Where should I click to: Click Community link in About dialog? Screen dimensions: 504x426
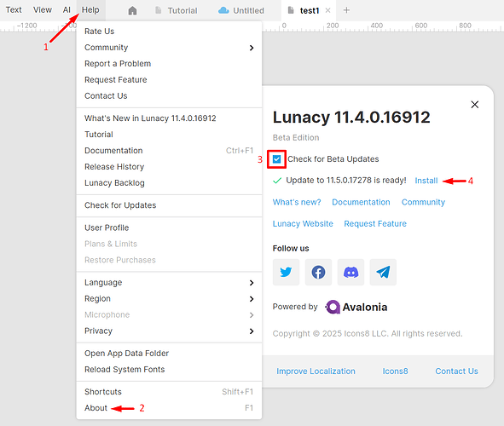pyautogui.click(x=423, y=202)
